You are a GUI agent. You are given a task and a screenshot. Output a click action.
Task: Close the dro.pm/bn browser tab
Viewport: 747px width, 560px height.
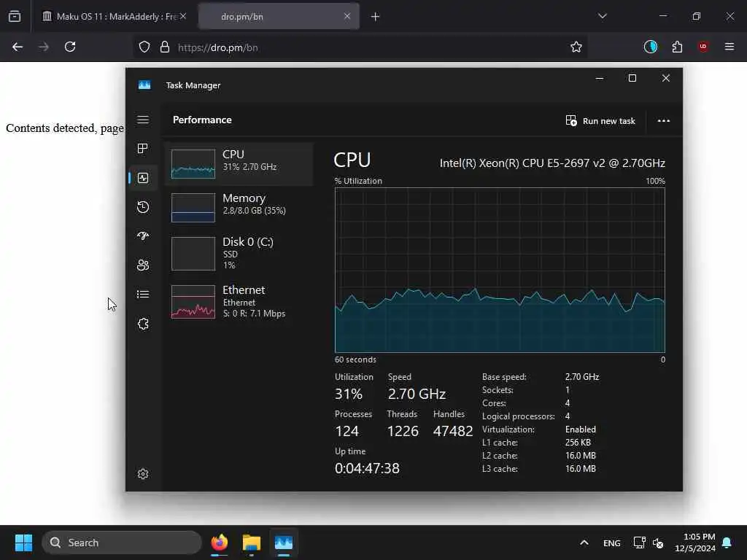pyautogui.click(x=347, y=16)
